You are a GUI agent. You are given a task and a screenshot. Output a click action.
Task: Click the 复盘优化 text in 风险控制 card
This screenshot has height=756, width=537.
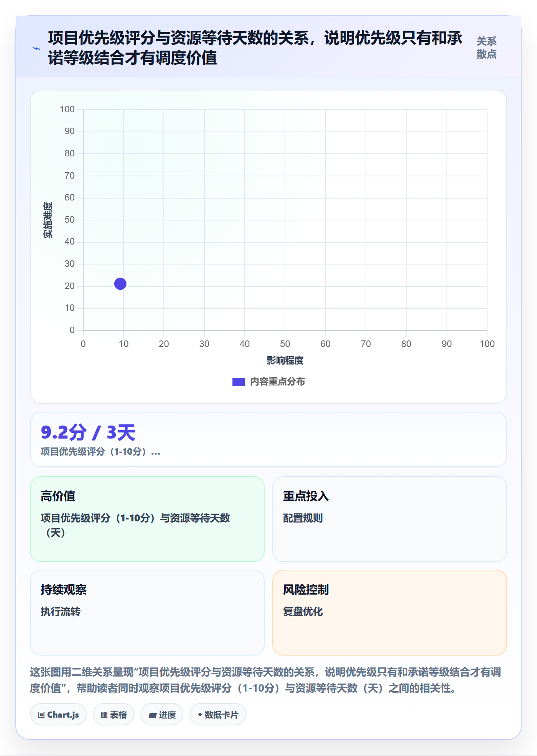coord(303,612)
